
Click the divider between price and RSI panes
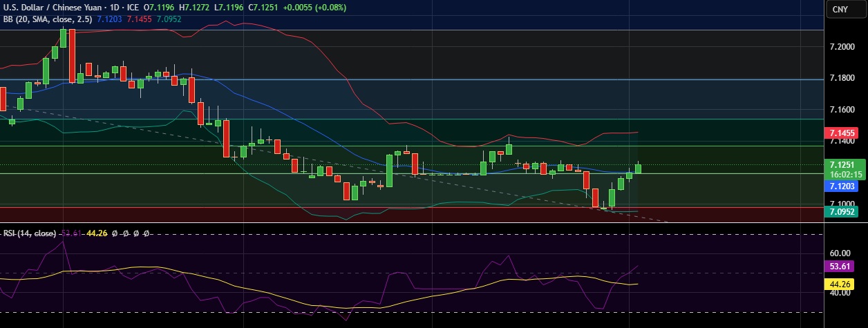click(x=415, y=223)
